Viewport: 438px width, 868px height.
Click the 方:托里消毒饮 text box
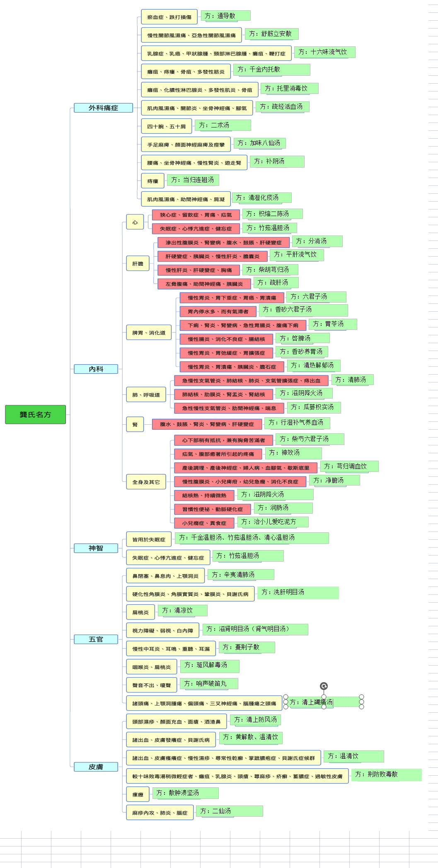click(290, 88)
